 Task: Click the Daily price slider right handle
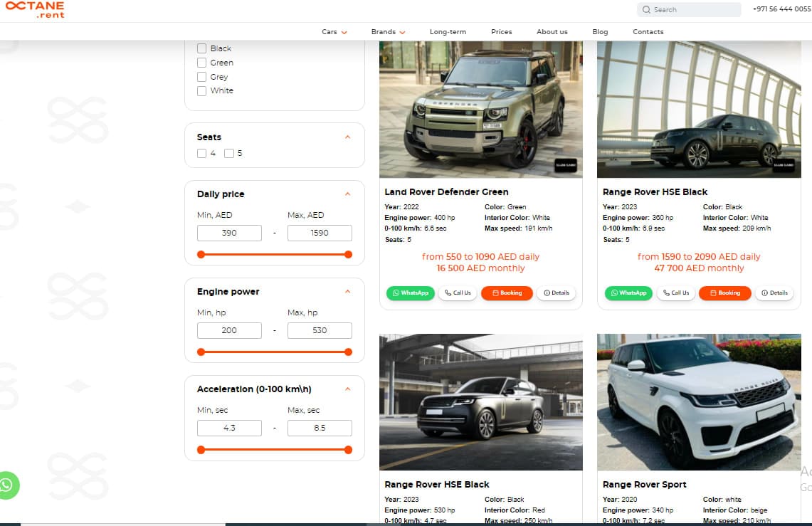click(349, 254)
